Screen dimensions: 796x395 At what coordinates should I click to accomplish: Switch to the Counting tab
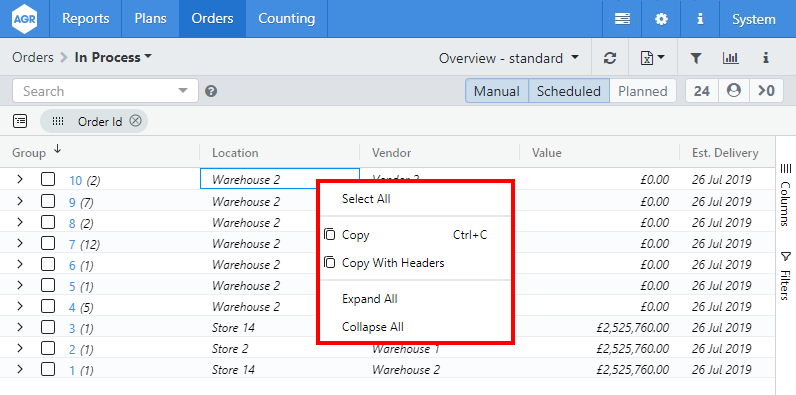(287, 19)
